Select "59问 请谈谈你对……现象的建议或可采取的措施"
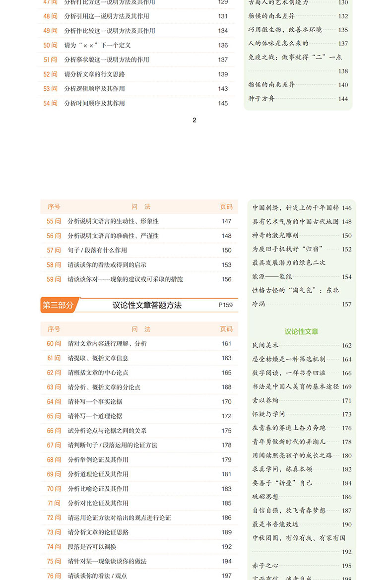Viewport: 392px width, 580px height. point(139,279)
